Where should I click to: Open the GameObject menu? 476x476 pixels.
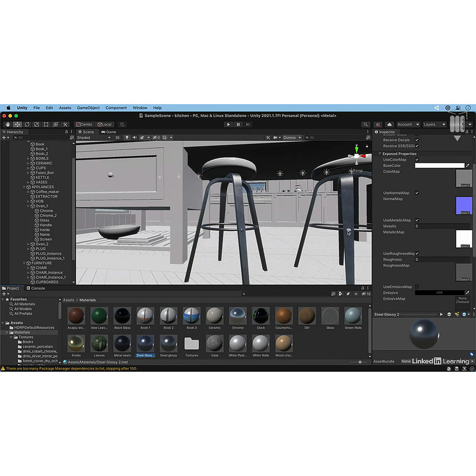point(88,108)
